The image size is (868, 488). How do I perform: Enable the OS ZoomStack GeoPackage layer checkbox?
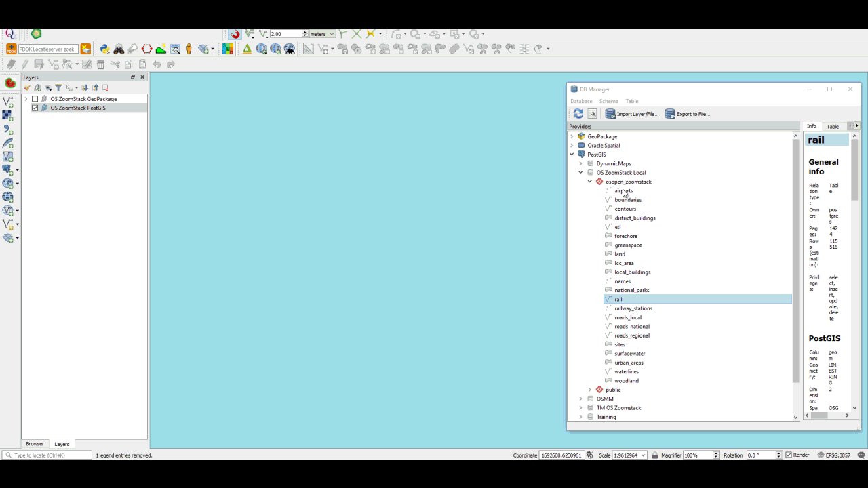click(x=35, y=99)
